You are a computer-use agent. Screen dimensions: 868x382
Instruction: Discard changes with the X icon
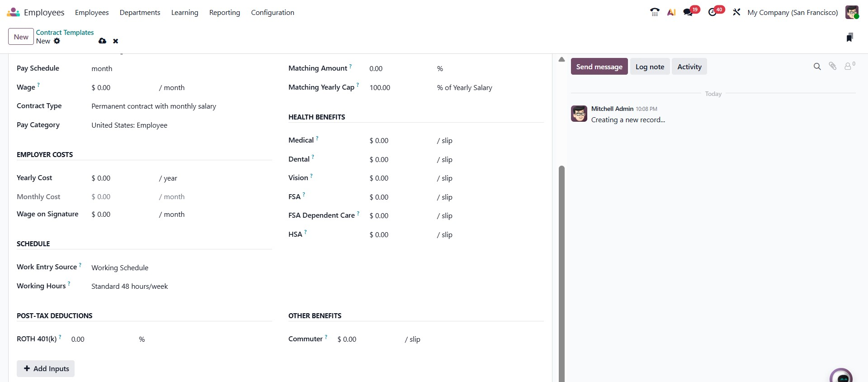(116, 41)
